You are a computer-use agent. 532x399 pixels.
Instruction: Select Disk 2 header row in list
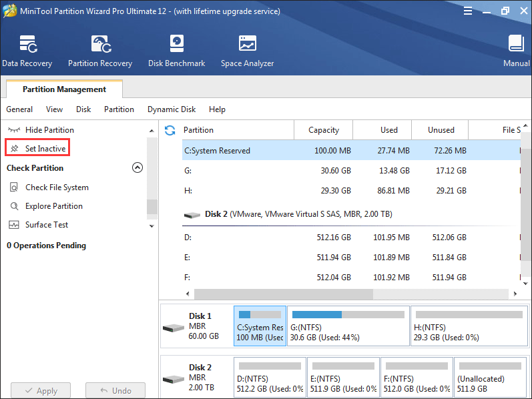coord(351,214)
